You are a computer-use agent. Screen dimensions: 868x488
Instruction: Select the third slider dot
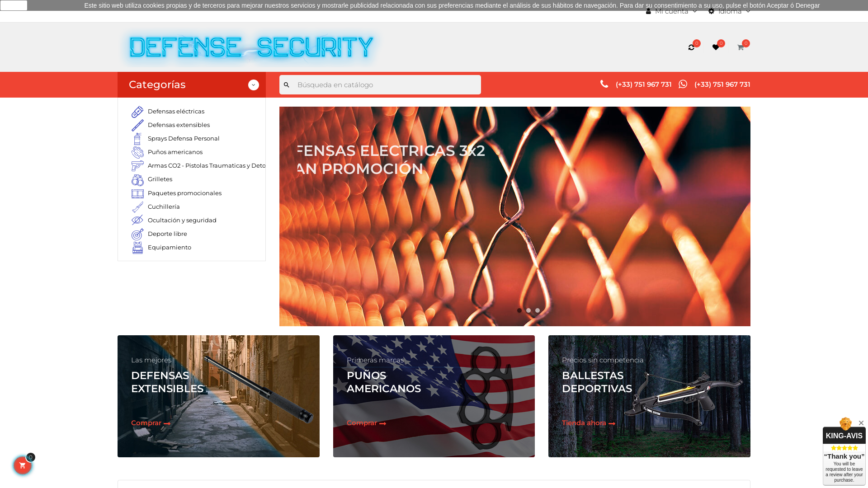tap(538, 310)
